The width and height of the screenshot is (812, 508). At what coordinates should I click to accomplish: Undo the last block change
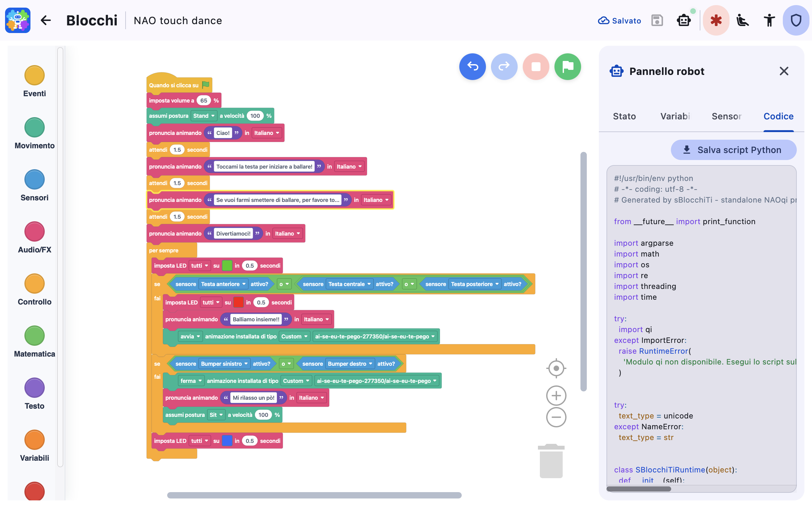tap(472, 67)
